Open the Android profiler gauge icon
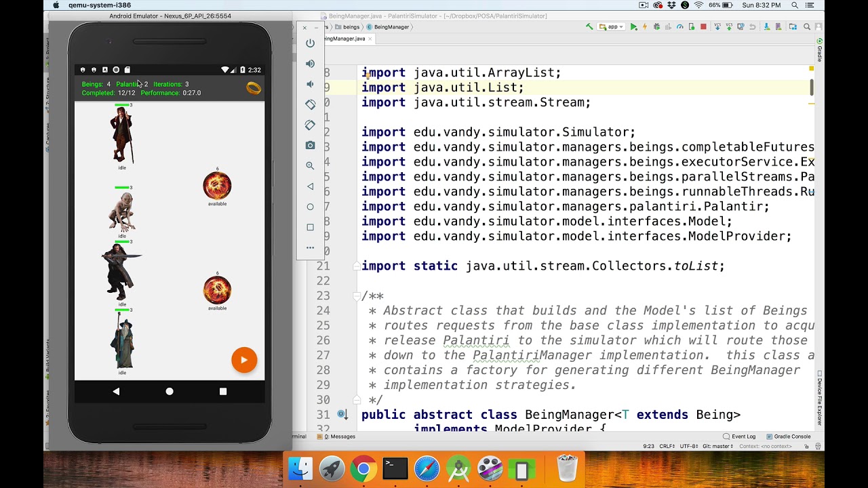Viewport: 868px width, 488px height. 680,27
